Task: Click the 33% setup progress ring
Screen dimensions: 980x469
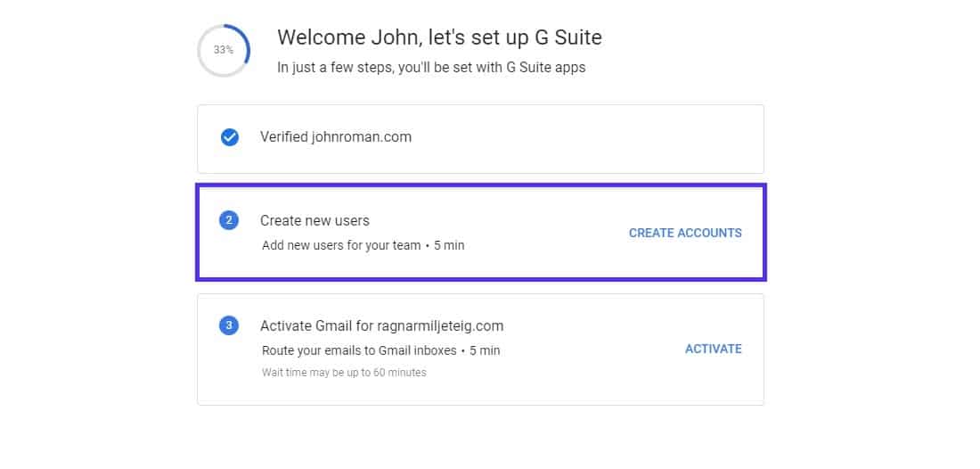Action: click(x=224, y=50)
